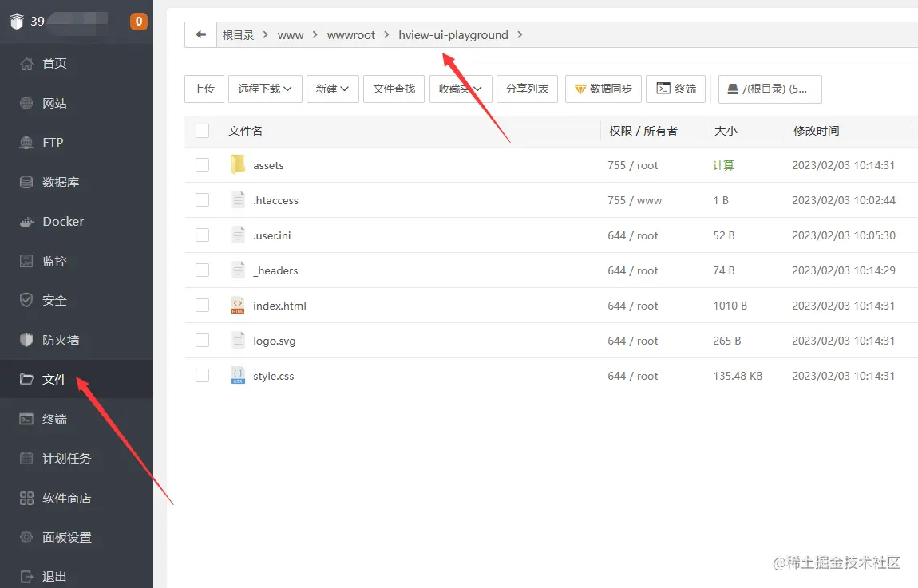Click the 分享列表 button
Viewport: 918px width, 588px height.
pyautogui.click(x=527, y=89)
